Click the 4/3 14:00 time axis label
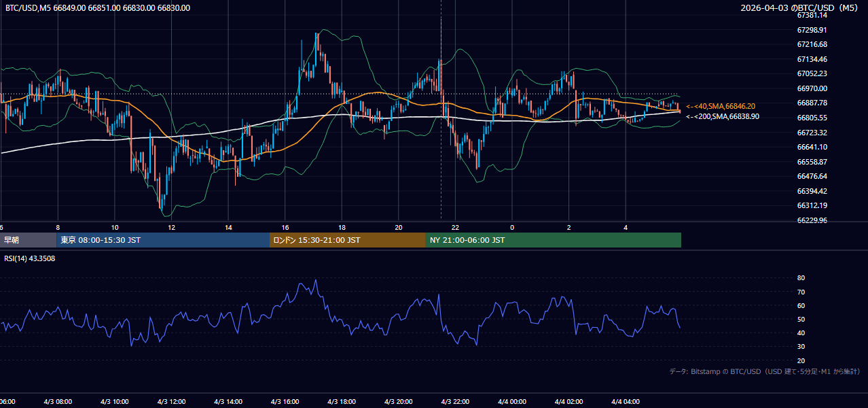Screen dimensions: 868x408 tap(228, 402)
